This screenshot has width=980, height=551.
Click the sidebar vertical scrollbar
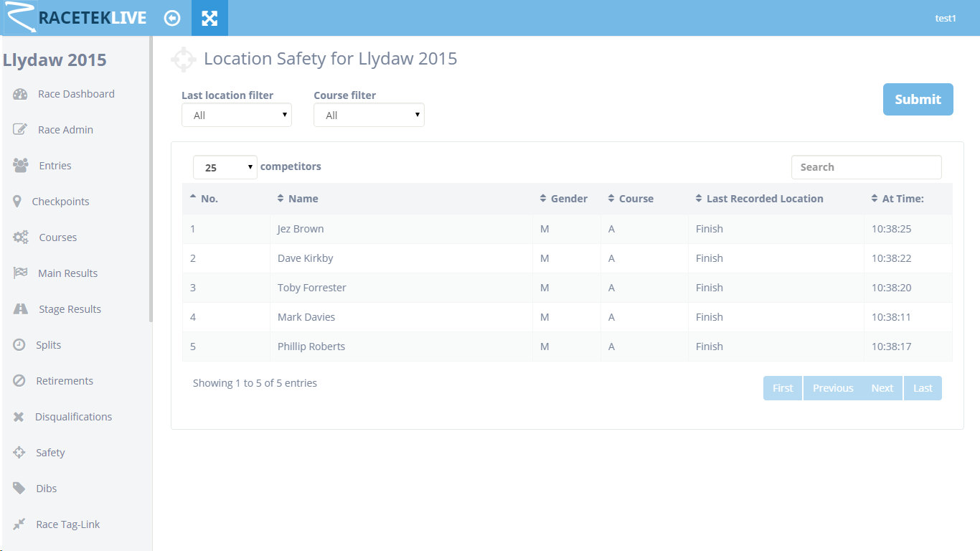coord(151,179)
